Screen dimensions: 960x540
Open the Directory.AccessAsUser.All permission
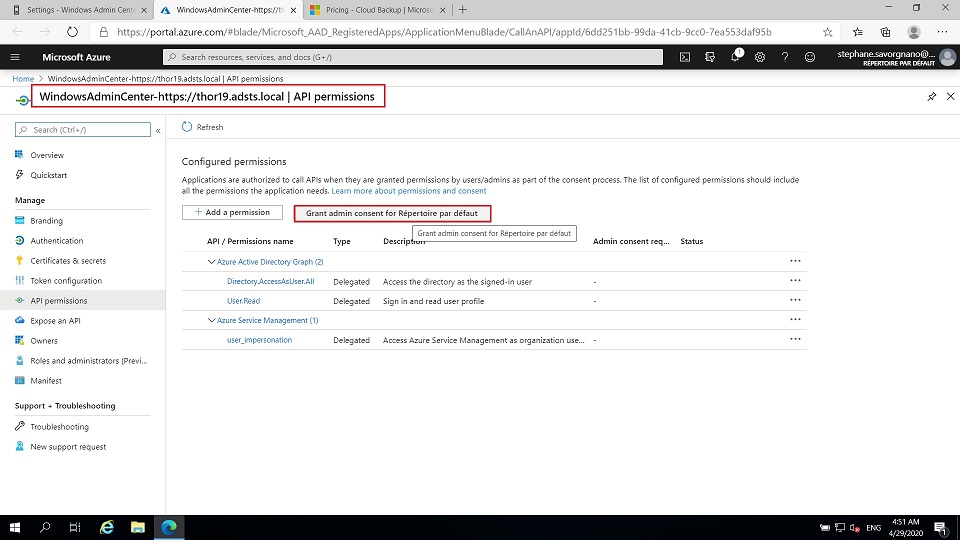[271, 282]
